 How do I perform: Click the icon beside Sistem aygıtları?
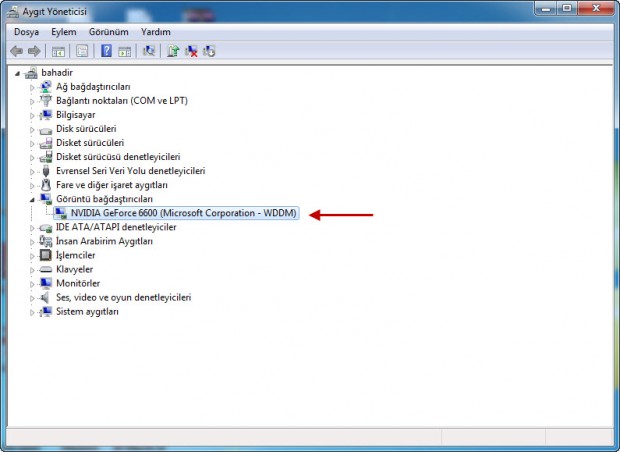(x=46, y=311)
